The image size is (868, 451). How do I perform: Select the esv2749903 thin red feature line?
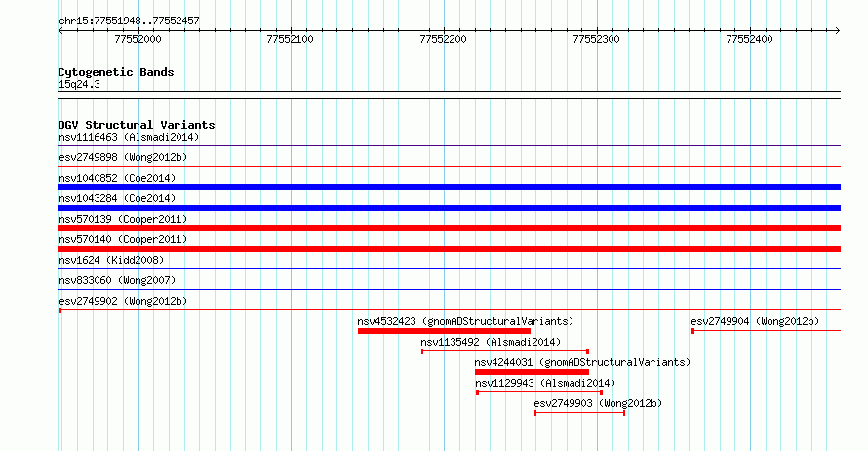[x=579, y=413]
